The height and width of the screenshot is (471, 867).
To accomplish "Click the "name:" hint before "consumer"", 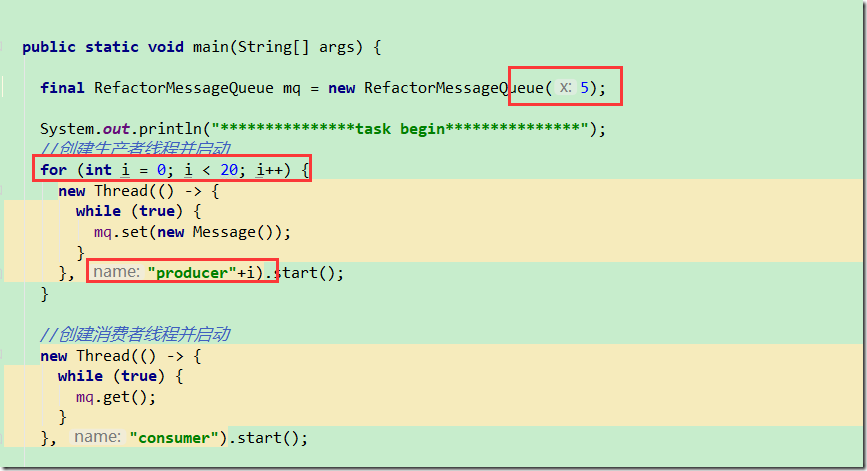I will 97,437.
